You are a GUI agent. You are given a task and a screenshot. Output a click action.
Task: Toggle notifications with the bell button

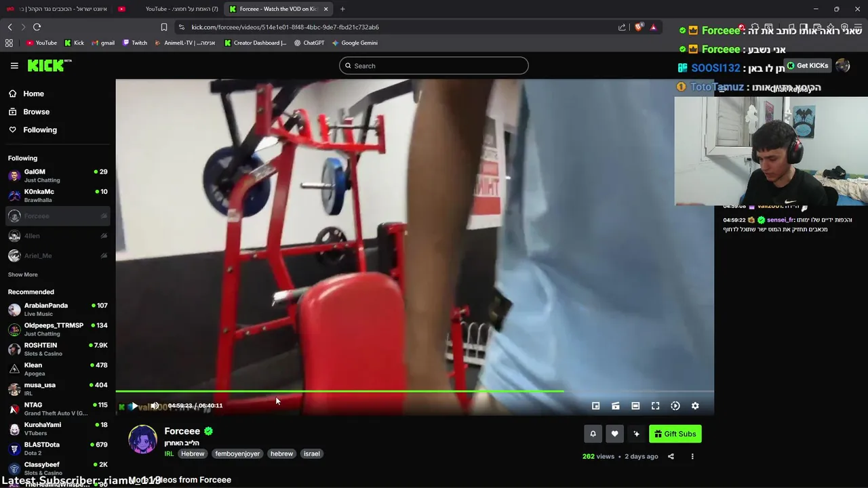(x=593, y=434)
